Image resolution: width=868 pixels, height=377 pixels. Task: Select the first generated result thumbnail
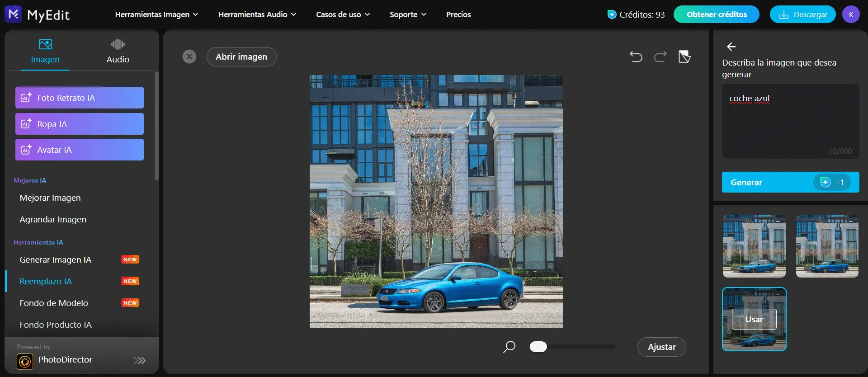[754, 246]
